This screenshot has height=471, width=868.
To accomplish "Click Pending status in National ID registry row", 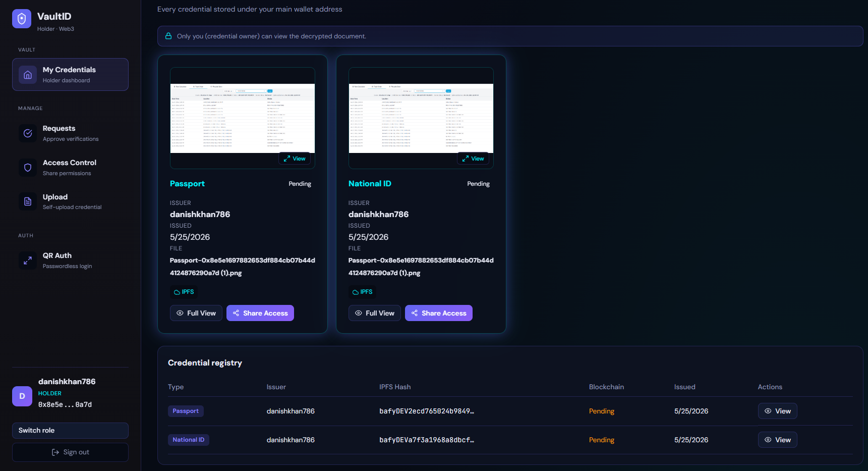I will (602, 440).
